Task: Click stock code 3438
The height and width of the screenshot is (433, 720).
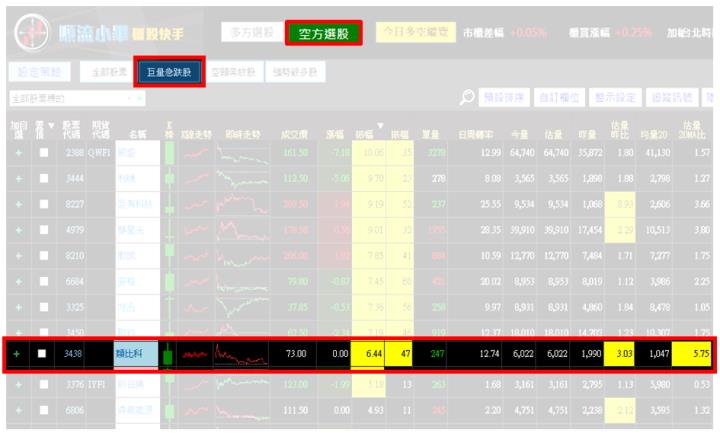Action: pos(73,354)
